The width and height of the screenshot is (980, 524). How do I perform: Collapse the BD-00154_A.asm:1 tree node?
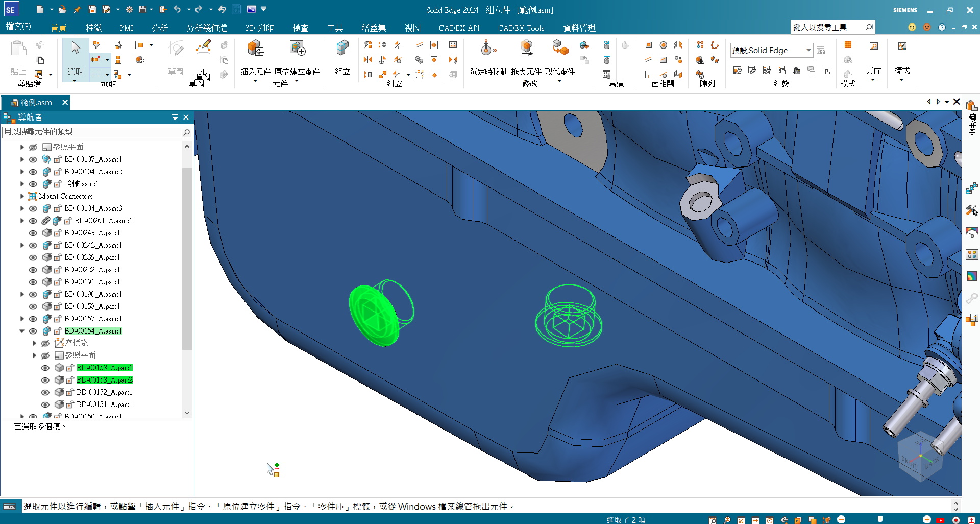click(x=22, y=331)
